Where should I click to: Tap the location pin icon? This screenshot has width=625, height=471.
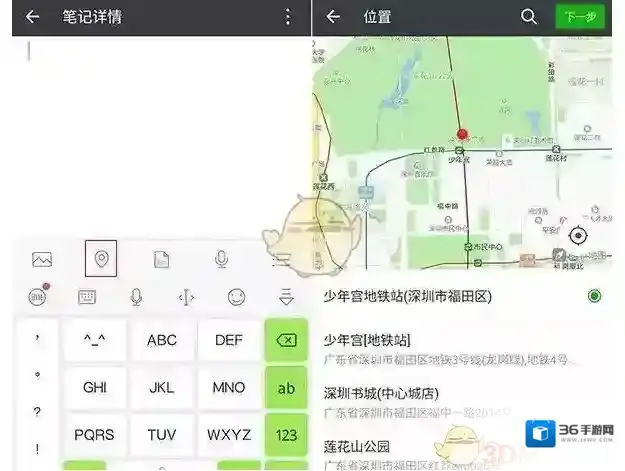101,258
